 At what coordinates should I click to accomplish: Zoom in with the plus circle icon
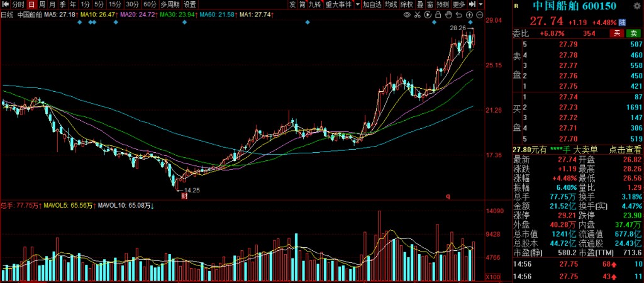470,14
